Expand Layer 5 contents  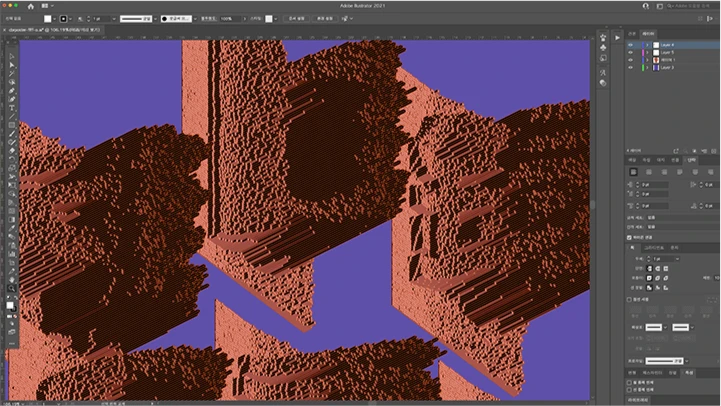[x=647, y=52]
